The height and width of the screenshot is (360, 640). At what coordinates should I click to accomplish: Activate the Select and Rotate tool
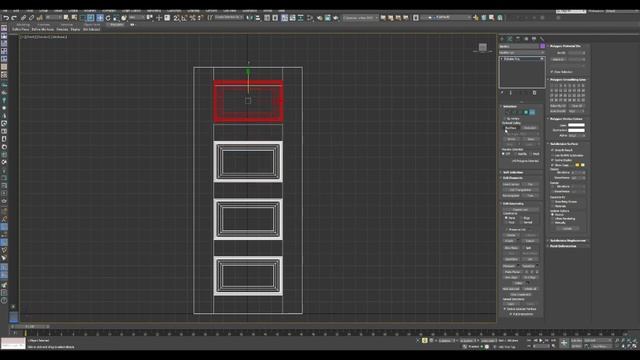pos(108,18)
